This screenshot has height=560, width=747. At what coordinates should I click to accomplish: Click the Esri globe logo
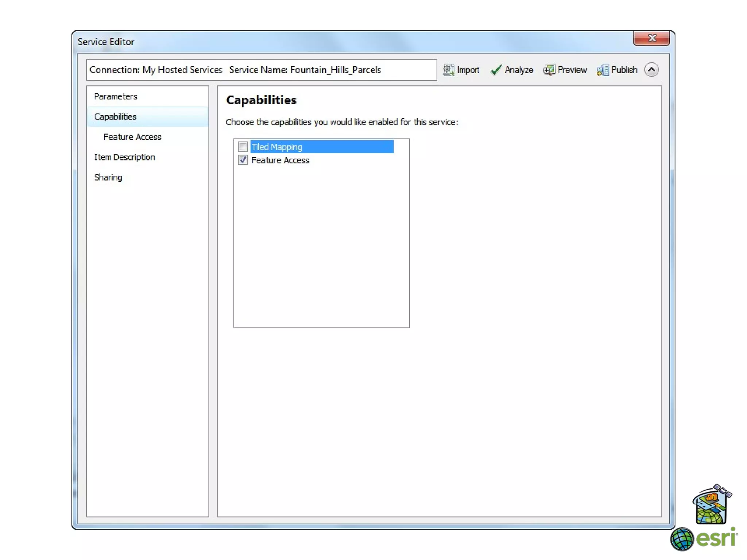(x=681, y=539)
